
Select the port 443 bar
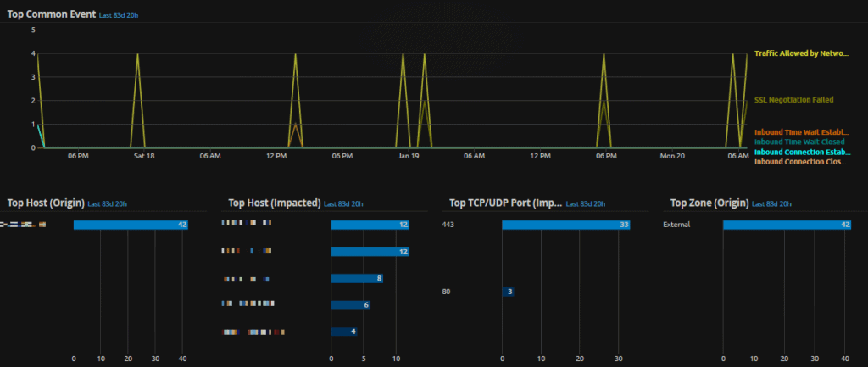(x=565, y=225)
